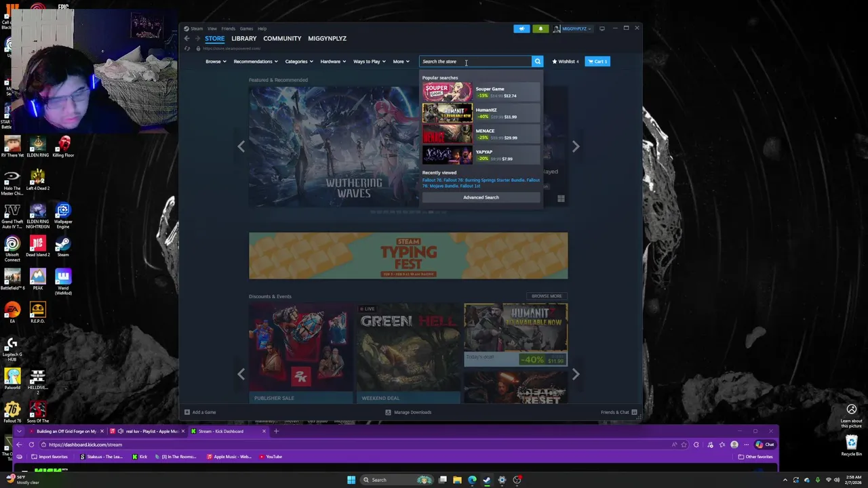Open browser tab list chevron
Viewport: 868px width, 488px height.
(20, 431)
